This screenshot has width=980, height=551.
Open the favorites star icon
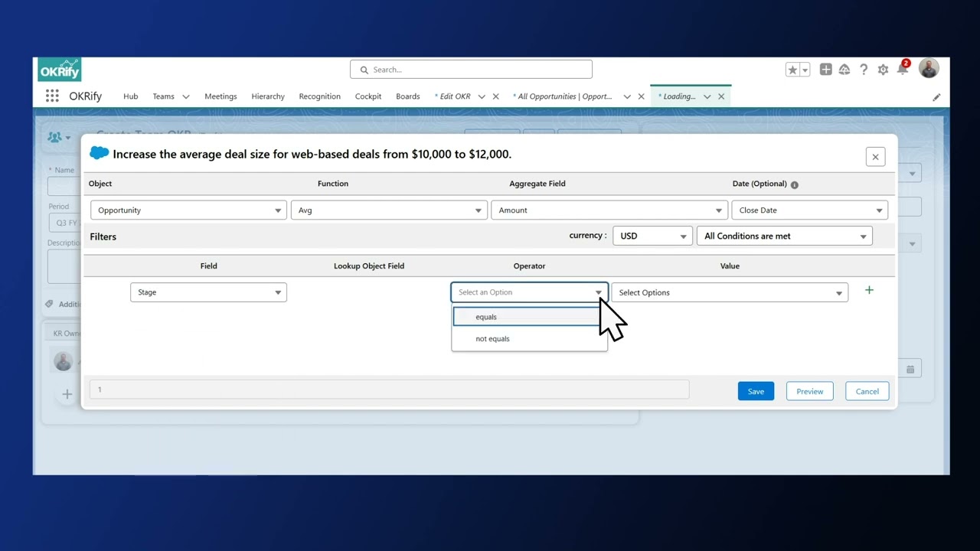(792, 70)
